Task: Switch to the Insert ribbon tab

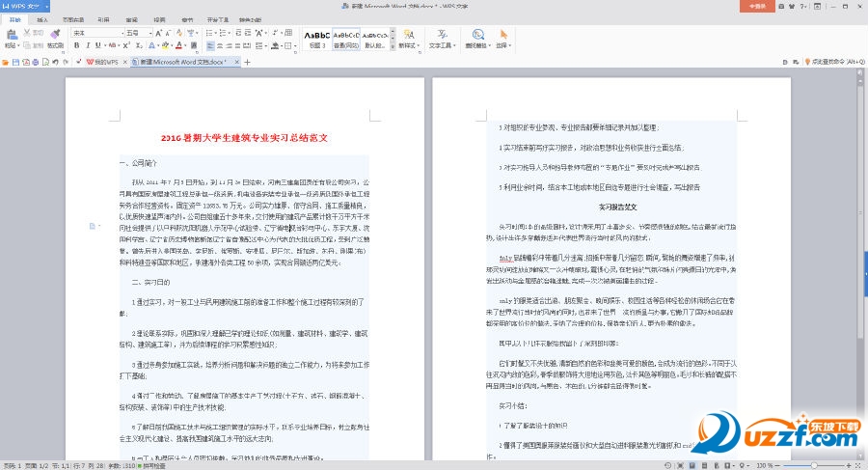Action: 42,19
